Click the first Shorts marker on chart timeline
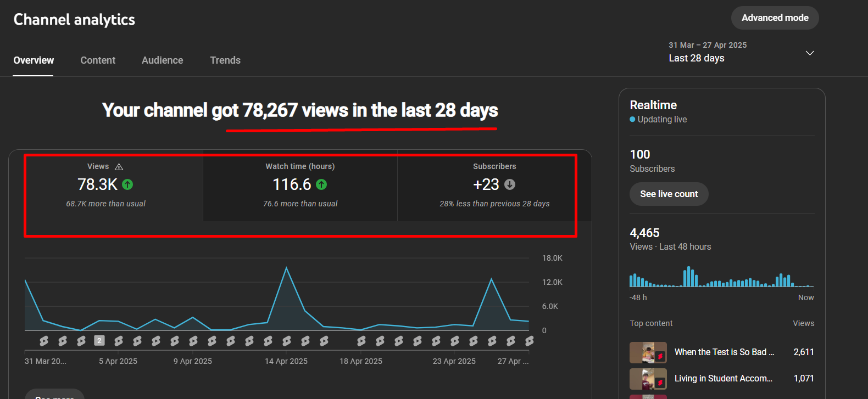This screenshot has height=399, width=868. pyautogui.click(x=44, y=341)
